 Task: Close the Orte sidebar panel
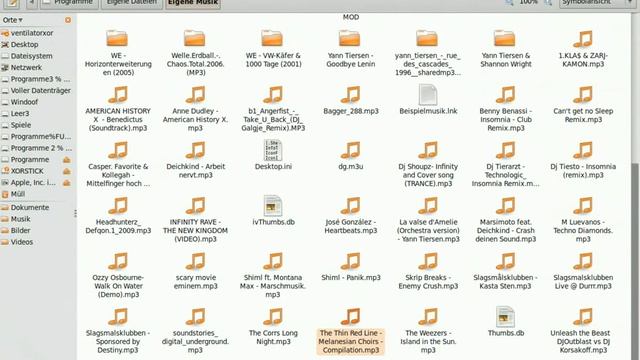68,20
